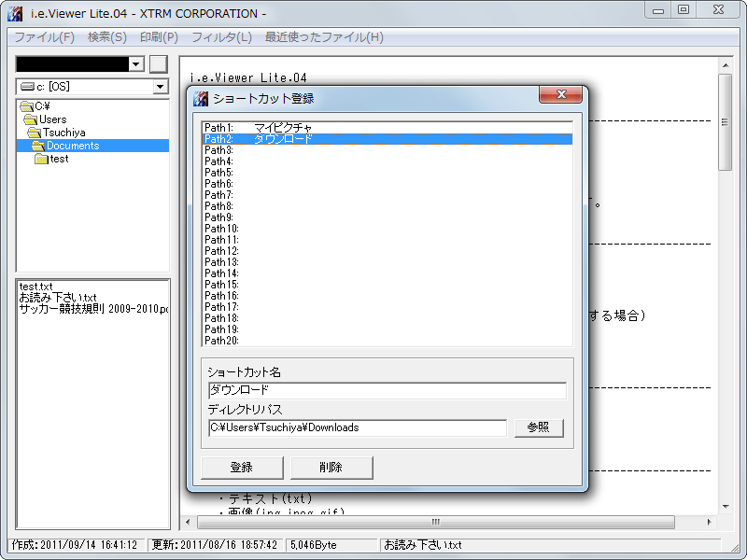The width and height of the screenshot is (747, 560).
Task: Select the Path14: row
Action: coord(387,273)
